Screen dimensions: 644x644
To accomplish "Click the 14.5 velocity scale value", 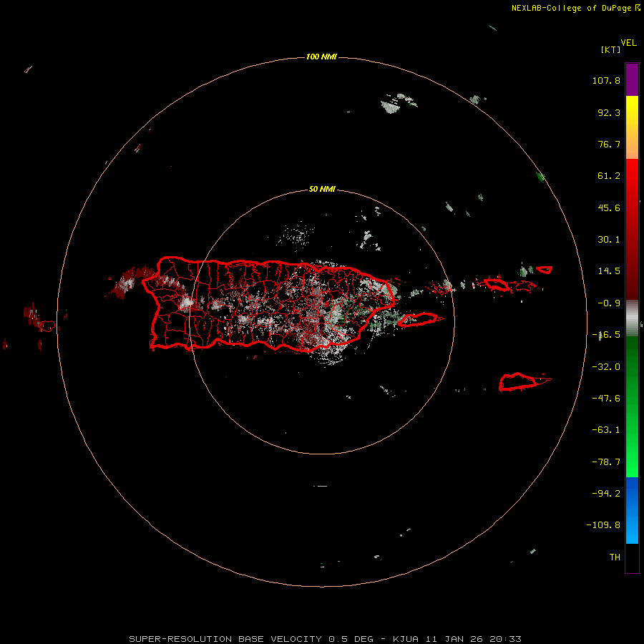I will tap(609, 271).
